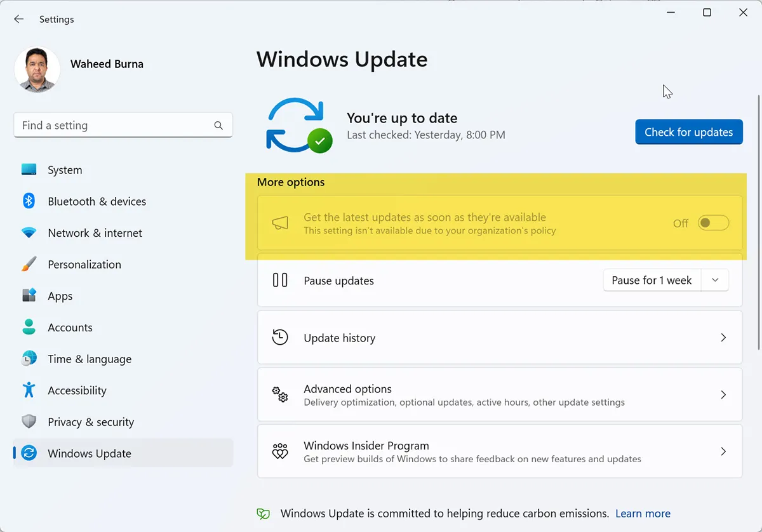Click the pause bars icon
Screen dimensions: 762x532
pos(280,280)
